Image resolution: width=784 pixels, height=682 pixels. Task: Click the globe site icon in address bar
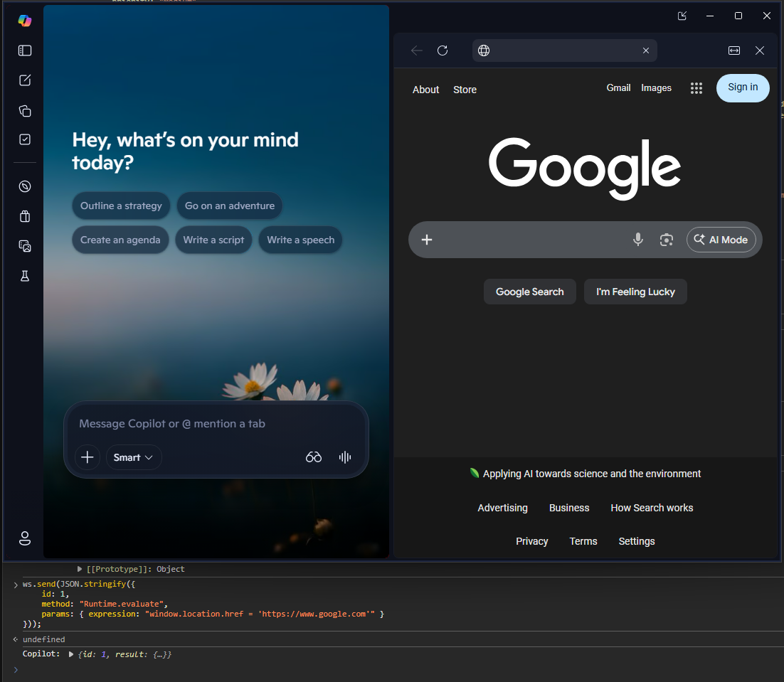click(x=484, y=50)
